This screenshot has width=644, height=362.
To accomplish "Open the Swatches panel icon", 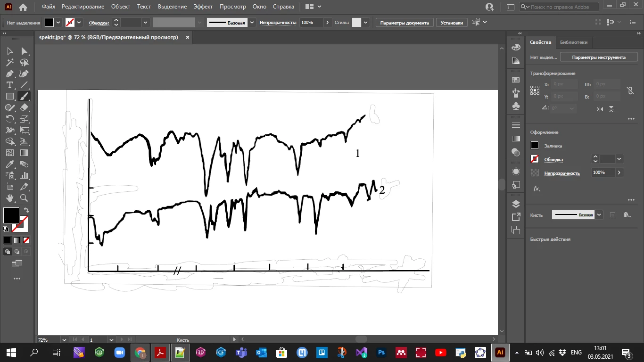I will click(516, 80).
